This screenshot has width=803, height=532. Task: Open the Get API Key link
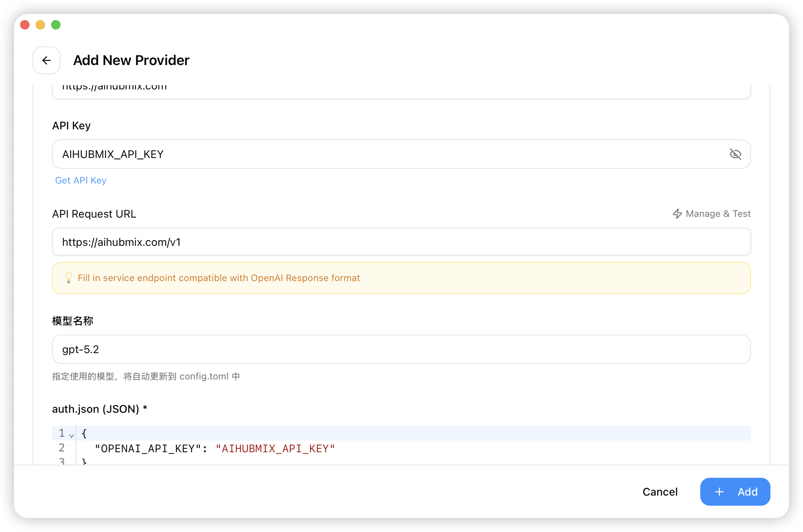click(81, 180)
